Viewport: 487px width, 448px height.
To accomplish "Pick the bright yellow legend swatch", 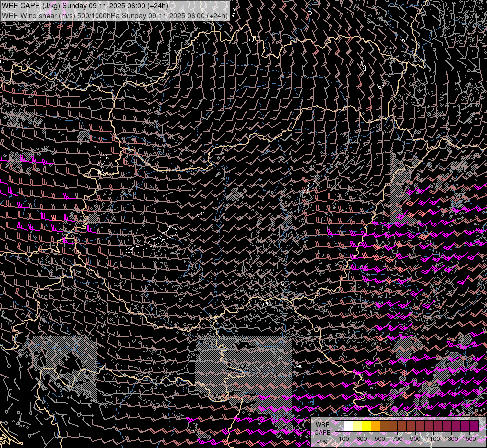I will 367,426.
